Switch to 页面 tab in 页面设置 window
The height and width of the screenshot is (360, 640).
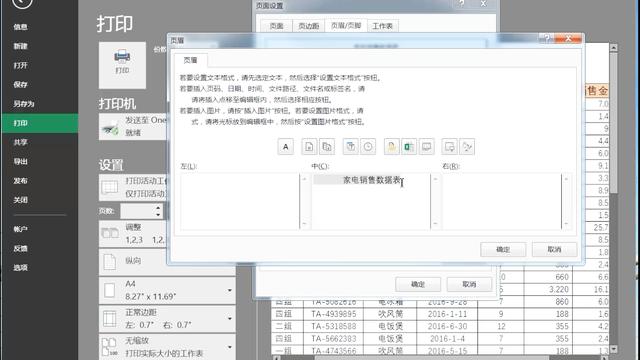click(276, 26)
